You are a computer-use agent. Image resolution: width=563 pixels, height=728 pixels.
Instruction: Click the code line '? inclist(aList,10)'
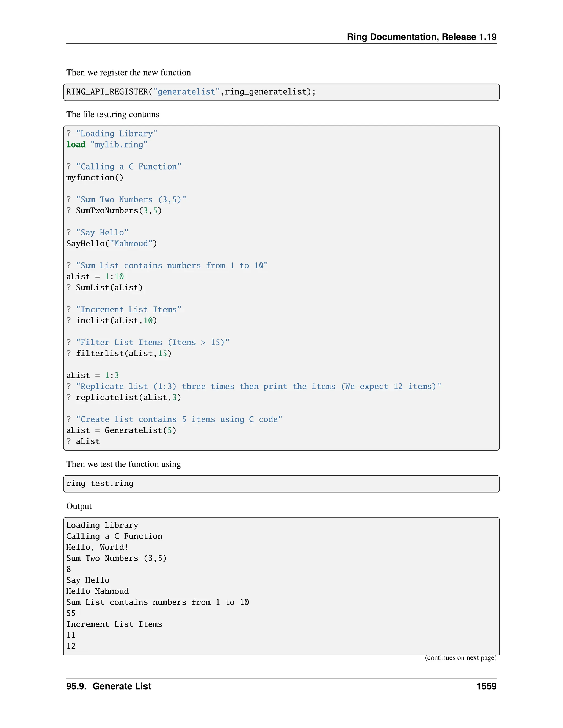(x=112, y=321)
